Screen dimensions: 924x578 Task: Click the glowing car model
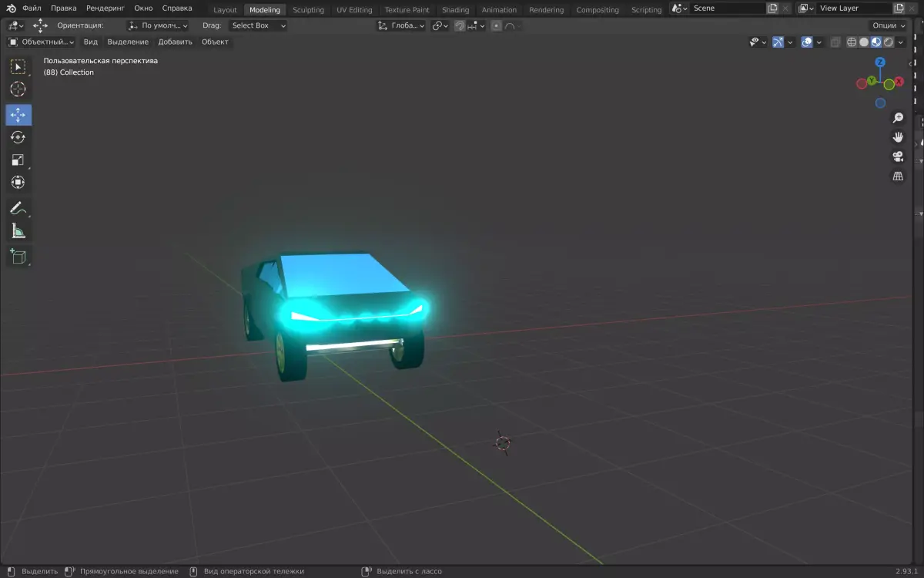tap(333, 315)
